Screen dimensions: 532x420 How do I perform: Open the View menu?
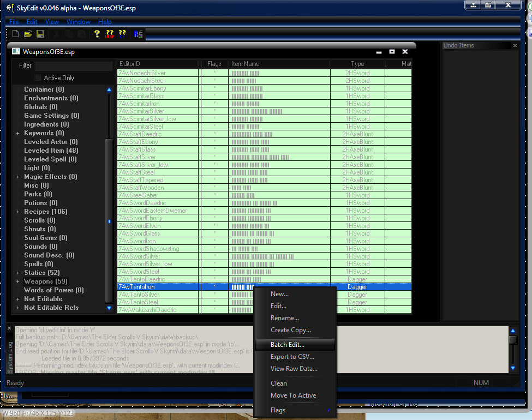coord(52,22)
